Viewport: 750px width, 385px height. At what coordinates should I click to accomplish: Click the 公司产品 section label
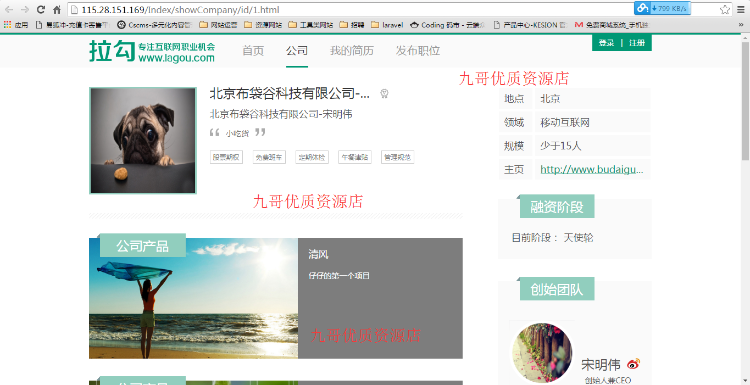point(143,246)
